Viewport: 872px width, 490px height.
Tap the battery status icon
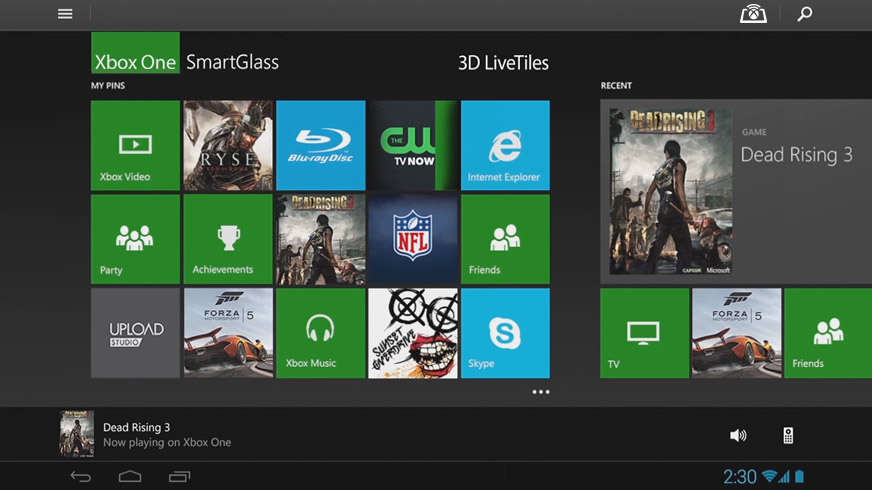(x=800, y=476)
